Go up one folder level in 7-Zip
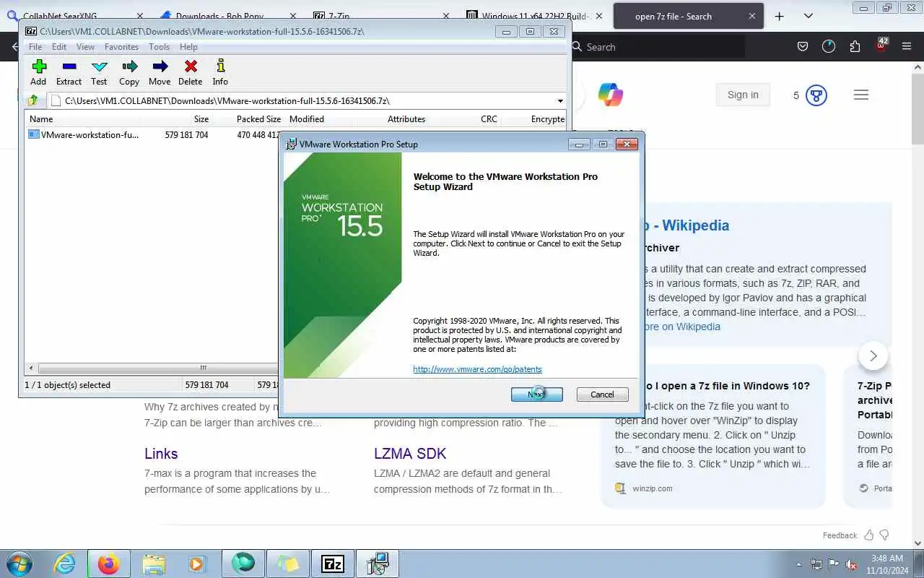The width and height of the screenshot is (924, 578). pos(33,101)
